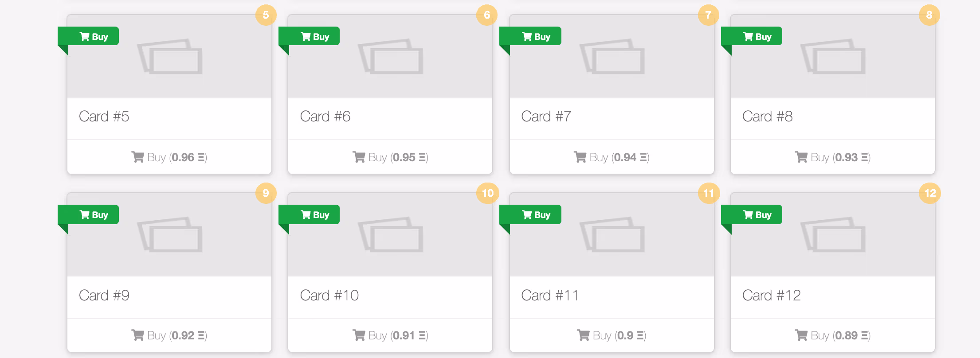The height and width of the screenshot is (358, 980).
Task: Click the orange number 6 badge
Action: click(x=487, y=15)
